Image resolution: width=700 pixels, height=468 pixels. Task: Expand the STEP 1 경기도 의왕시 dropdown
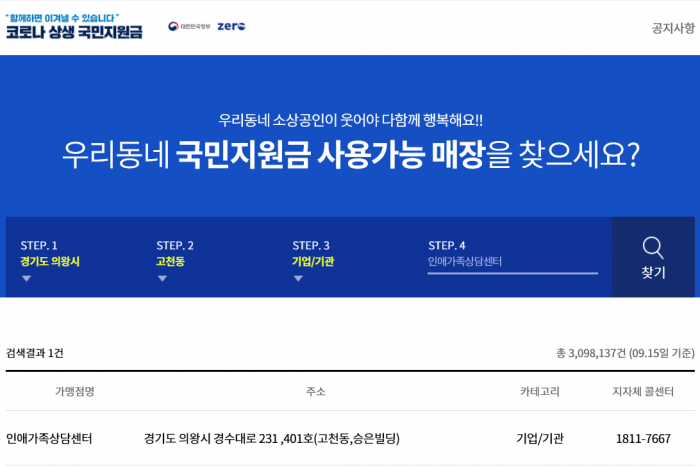(50, 261)
